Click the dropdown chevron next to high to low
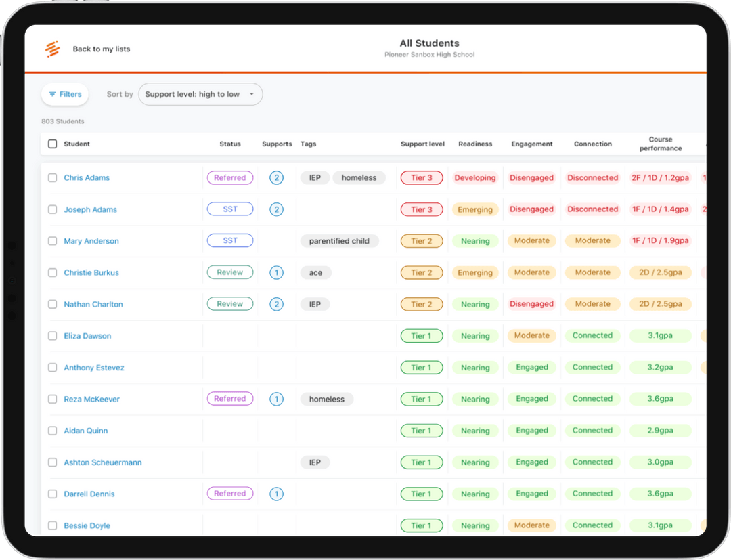Screen dimensions: 731x560 [252, 94]
